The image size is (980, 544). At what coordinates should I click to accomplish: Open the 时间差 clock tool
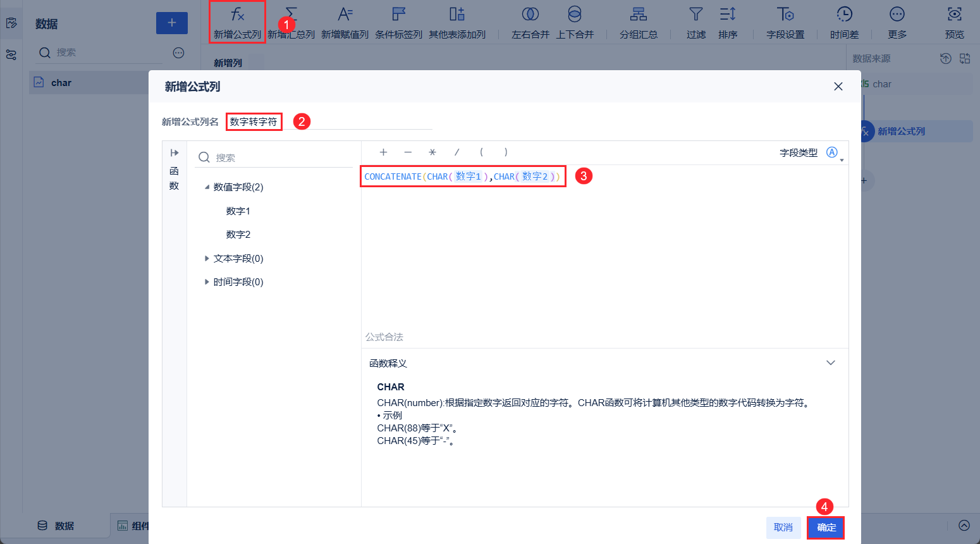click(x=844, y=22)
